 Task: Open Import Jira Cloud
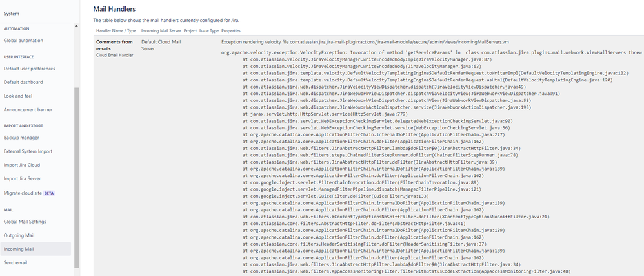tap(22, 165)
